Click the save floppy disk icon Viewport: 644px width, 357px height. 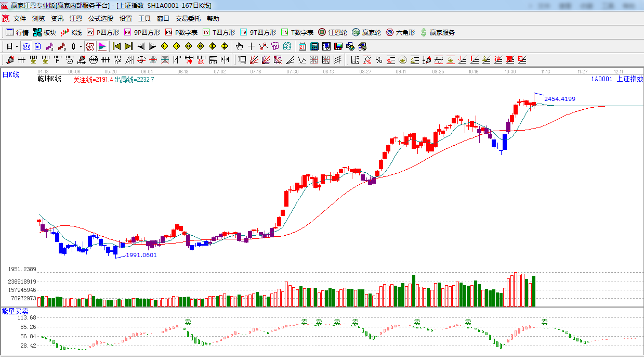338,46
